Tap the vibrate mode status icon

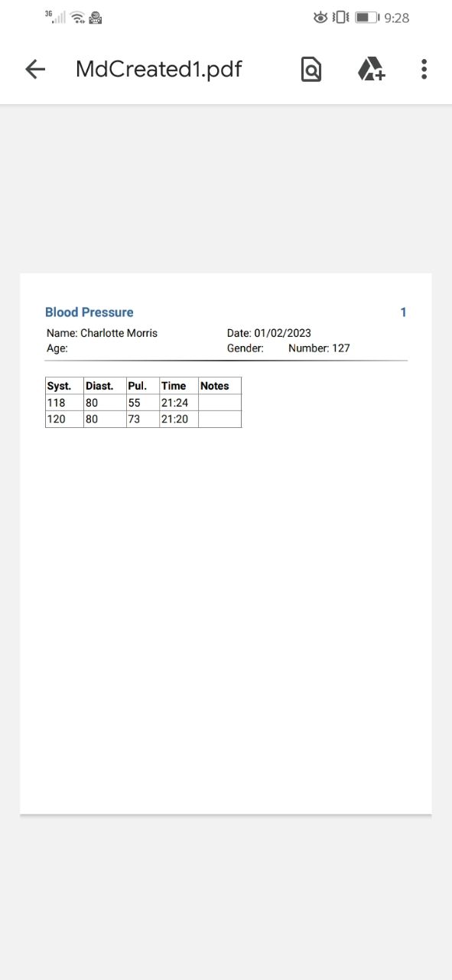tap(341, 17)
